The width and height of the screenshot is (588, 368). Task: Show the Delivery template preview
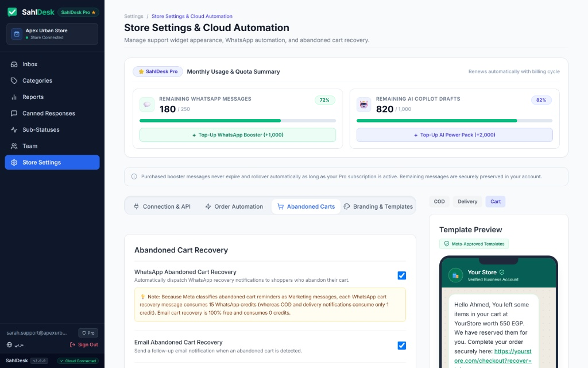pos(467,201)
